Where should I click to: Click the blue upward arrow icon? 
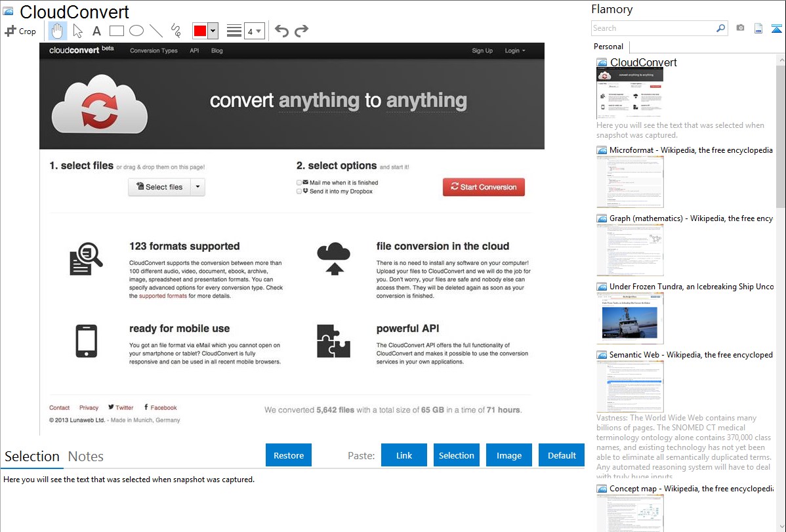click(x=776, y=29)
